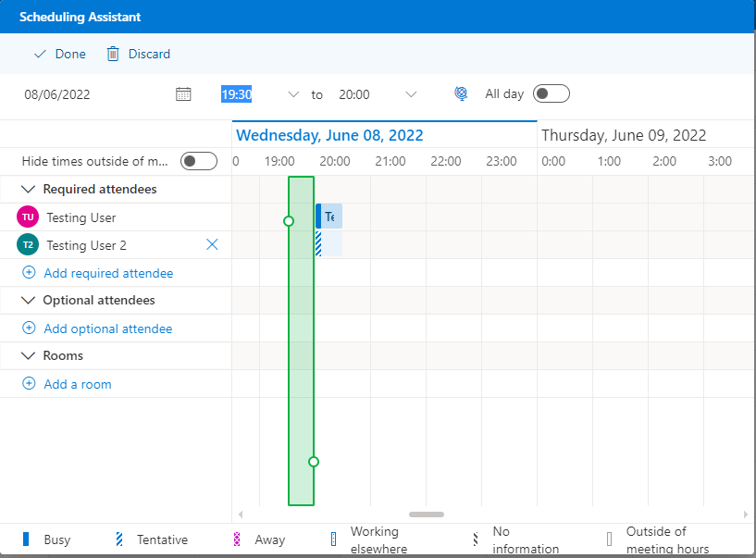Enable the All day toggle

click(x=552, y=94)
